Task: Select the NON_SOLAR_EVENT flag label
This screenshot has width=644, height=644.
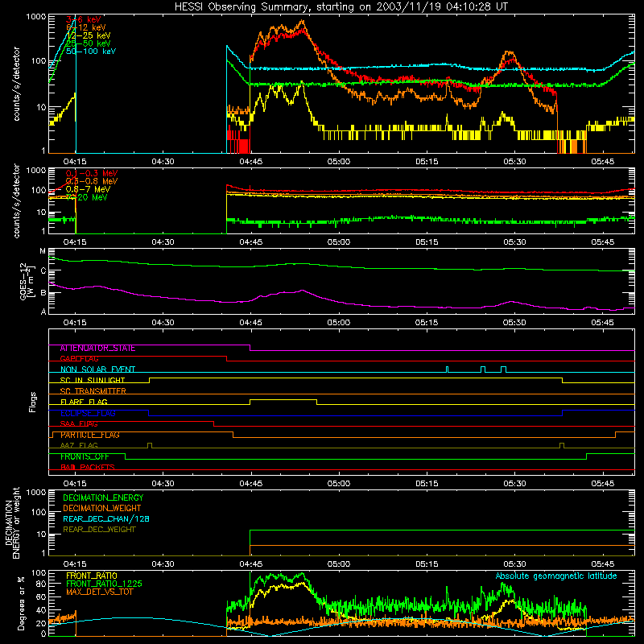Action: coord(97,369)
